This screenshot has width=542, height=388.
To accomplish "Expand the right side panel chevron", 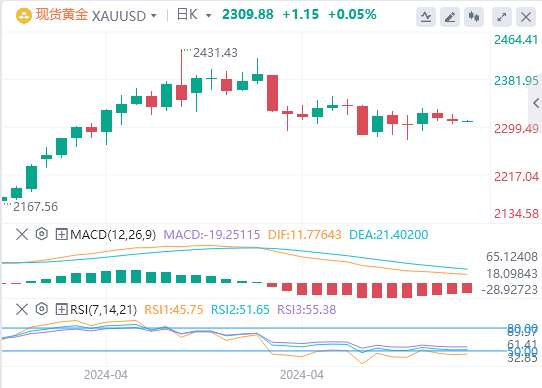I will pos(536,103).
